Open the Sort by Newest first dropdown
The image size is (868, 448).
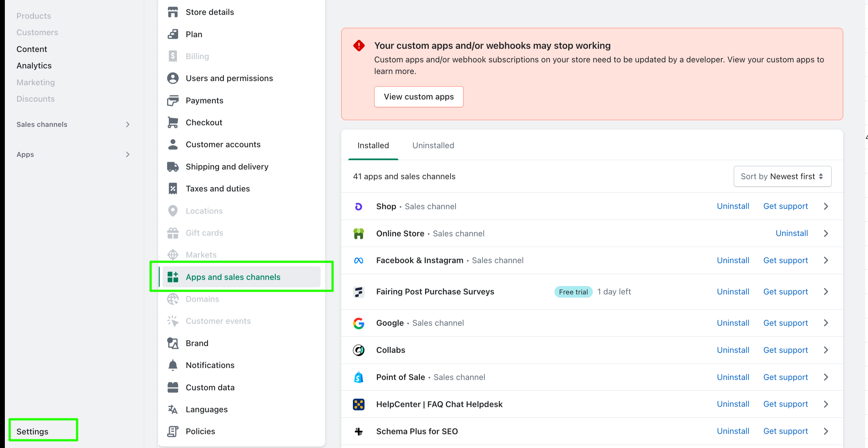coord(783,176)
